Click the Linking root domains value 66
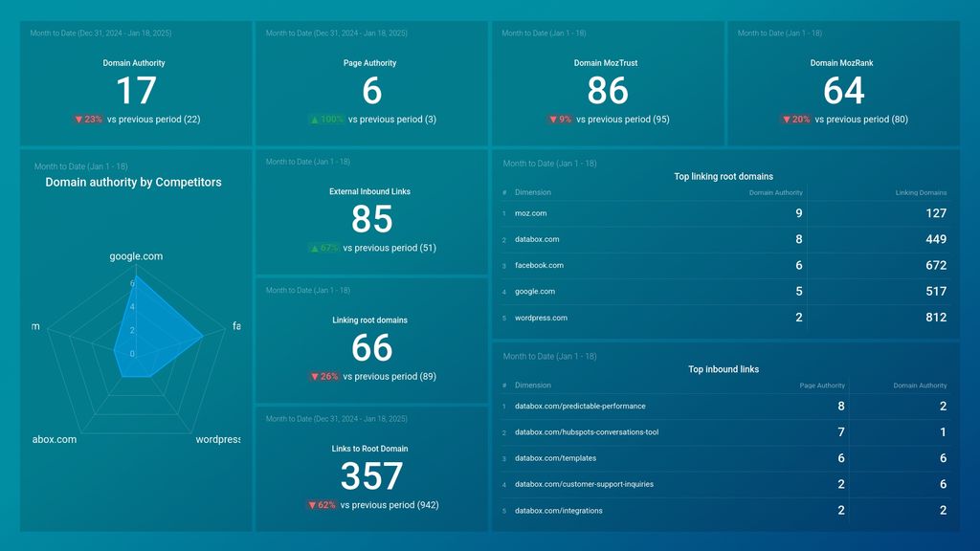980x551 pixels. coord(372,348)
